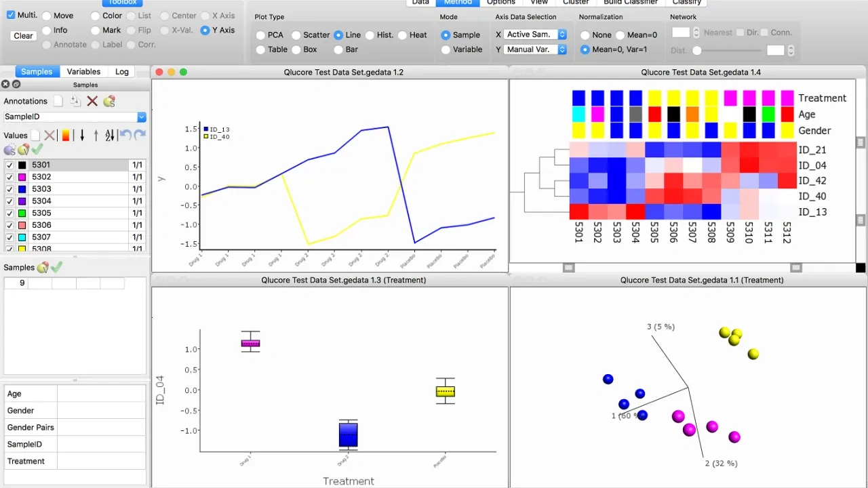Delete annotation with the red X icon
868x488 pixels.
pos(92,101)
